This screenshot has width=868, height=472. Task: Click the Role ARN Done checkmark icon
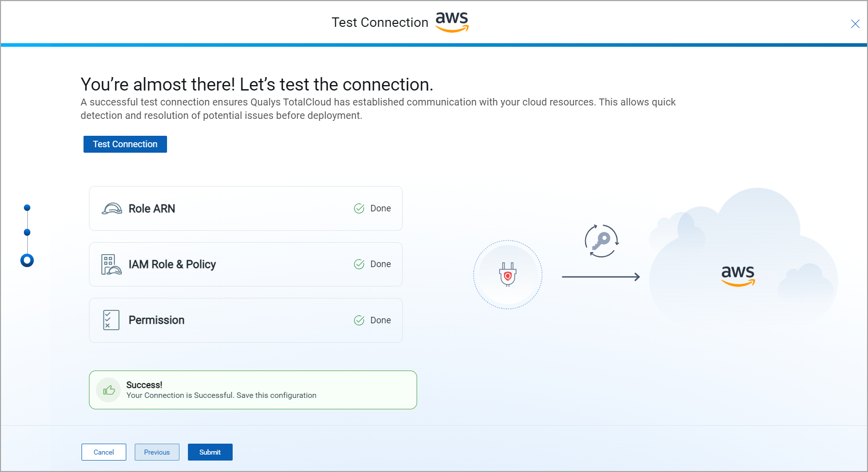359,208
